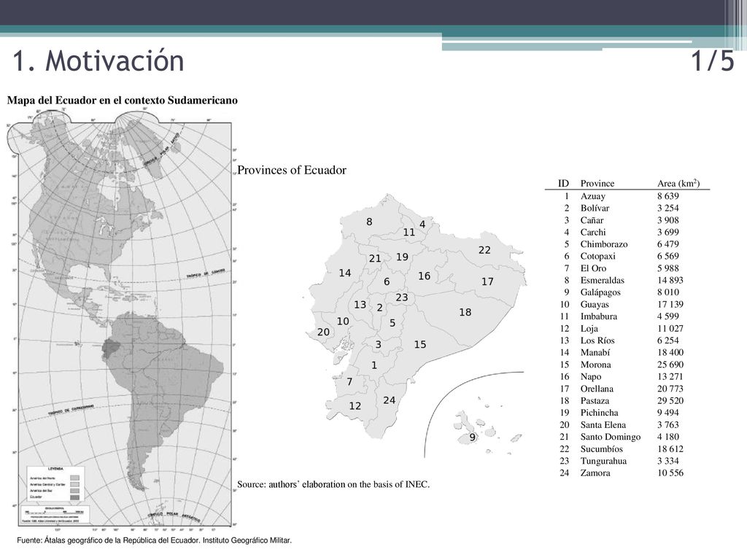Viewport: 747px width, 560px height.
Task: Click Galápagos label 9 on the map
Action: [472, 437]
